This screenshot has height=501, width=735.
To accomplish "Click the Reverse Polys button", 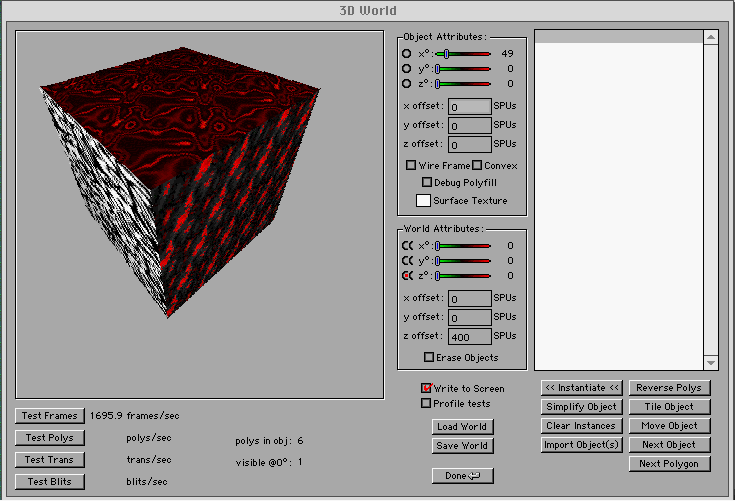I will tap(669, 388).
